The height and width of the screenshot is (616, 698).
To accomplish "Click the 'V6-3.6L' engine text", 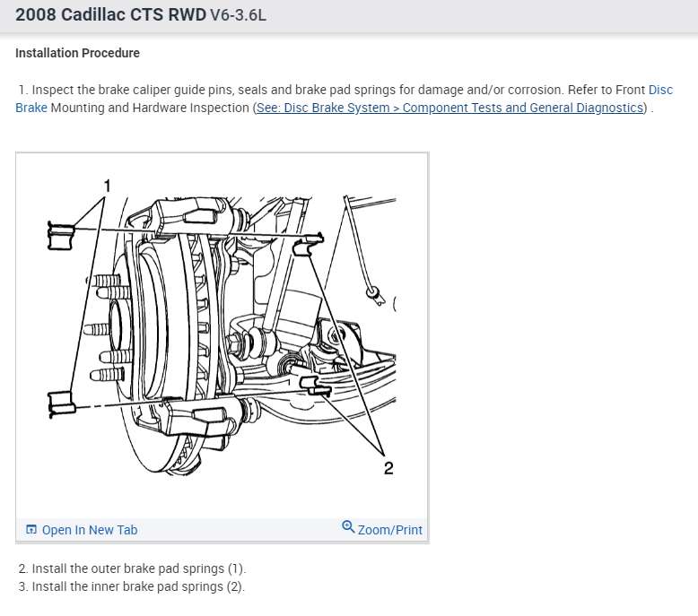I will (x=238, y=15).
